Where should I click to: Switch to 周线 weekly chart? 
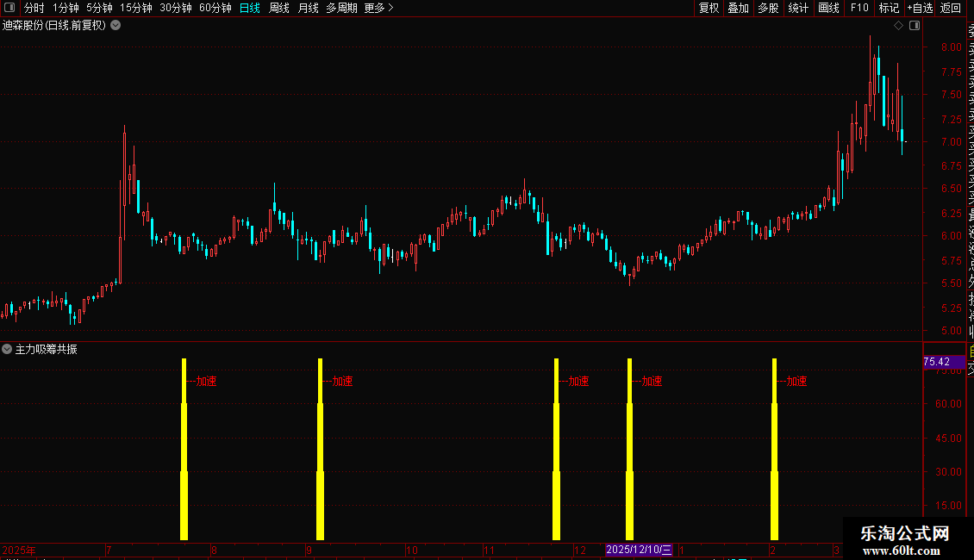[x=279, y=8]
